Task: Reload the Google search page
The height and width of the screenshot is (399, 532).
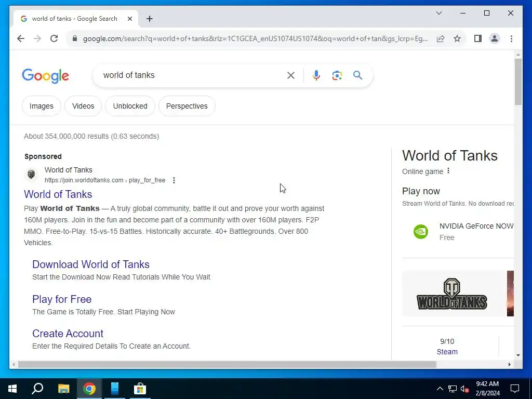Action: point(54,38)
